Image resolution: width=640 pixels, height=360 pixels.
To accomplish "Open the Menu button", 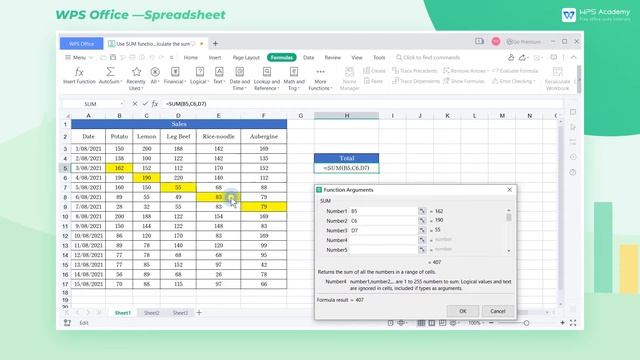I will tap(79, 58).
